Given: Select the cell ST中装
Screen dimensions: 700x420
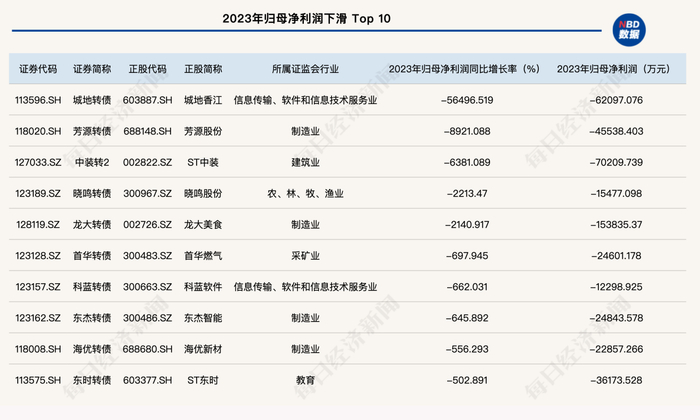Looking at the screenshot, I should point(203,162).
